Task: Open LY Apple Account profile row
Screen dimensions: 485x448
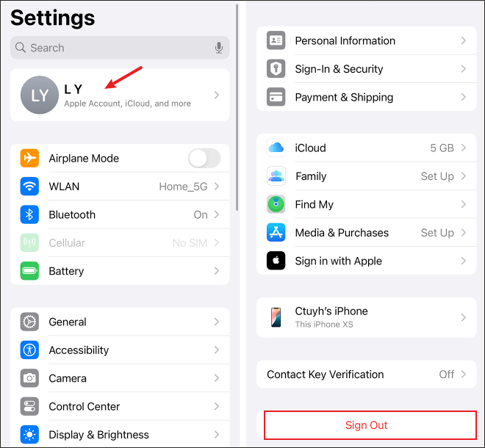Action: pyautogui.click(x=120, y=95)
